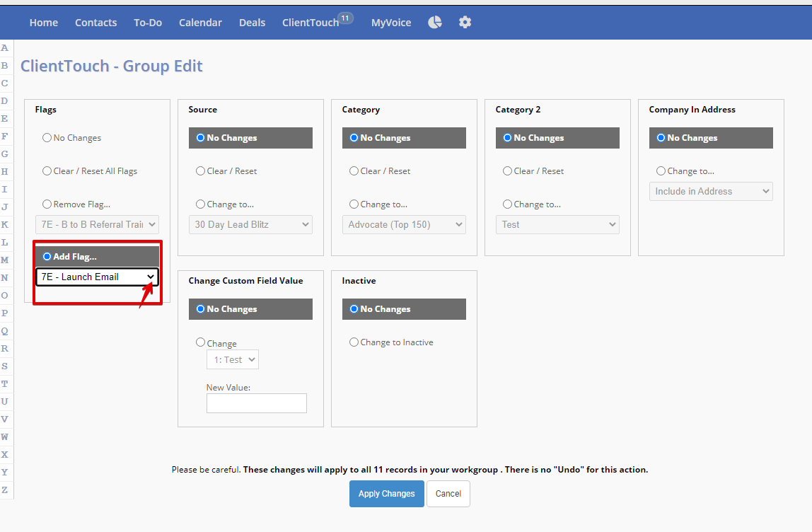Screen dimensions: 812x532
Task: Jump to contacts starting with G
Action: point(5,154)
